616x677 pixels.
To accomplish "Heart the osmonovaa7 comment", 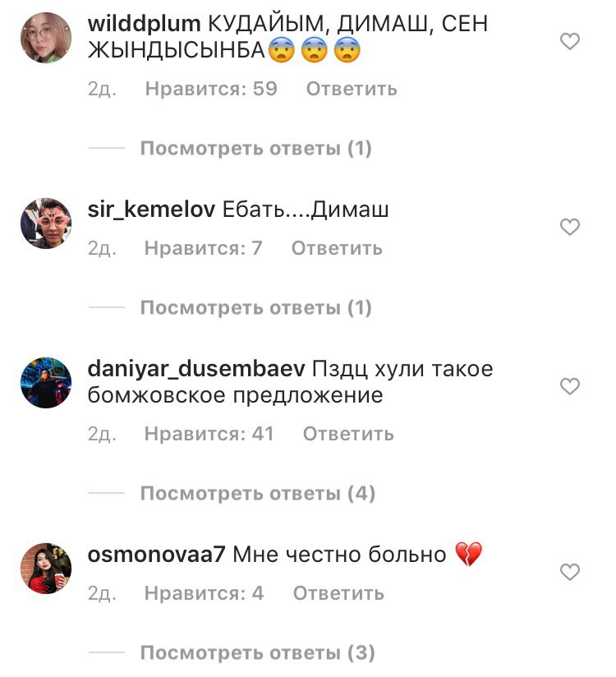I will click(x=570, y=572).
